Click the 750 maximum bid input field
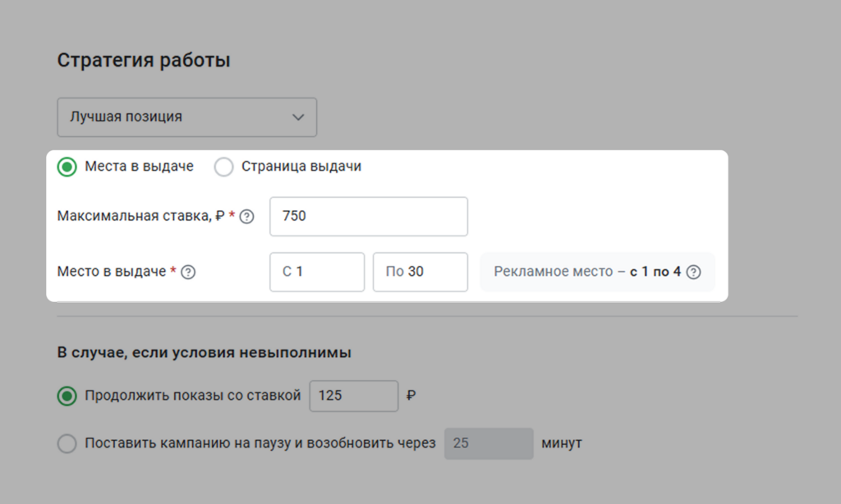The width and height of the screenshot is (841, 504). pyautogui.click(x=368, y=215)
